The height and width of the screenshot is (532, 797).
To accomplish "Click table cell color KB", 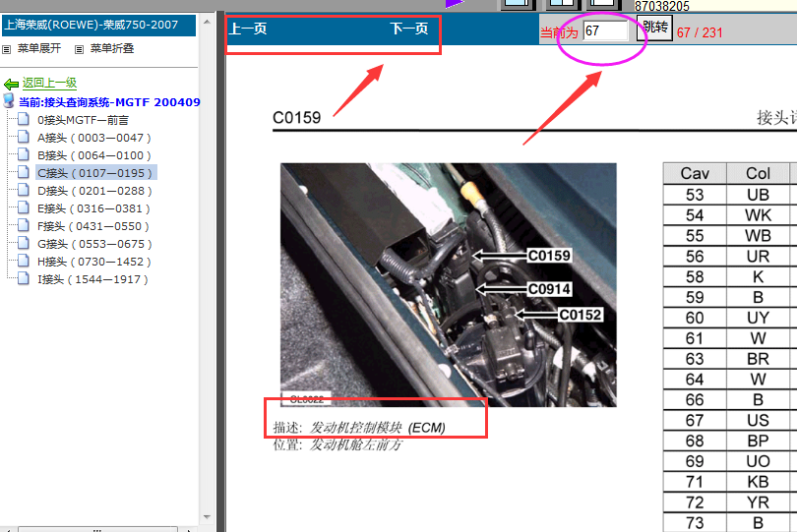I will coord(758,482).
